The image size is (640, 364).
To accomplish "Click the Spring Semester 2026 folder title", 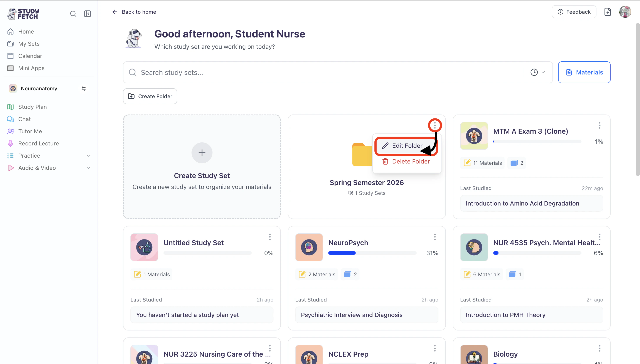I will 367,183.
